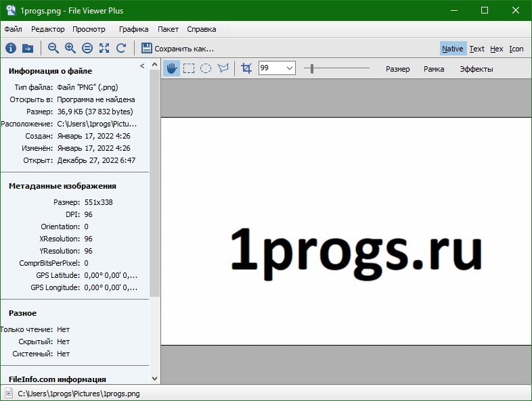Click the Метаданные изображения heading
The height and width of the screenshot is (401, 532).
pyautogui.click(x=62, y=186)
